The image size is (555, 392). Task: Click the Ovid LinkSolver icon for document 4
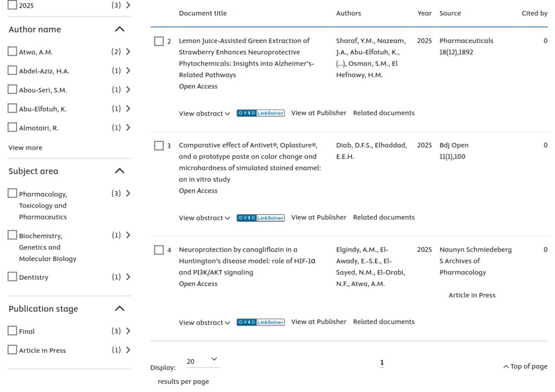coord(261,322)
